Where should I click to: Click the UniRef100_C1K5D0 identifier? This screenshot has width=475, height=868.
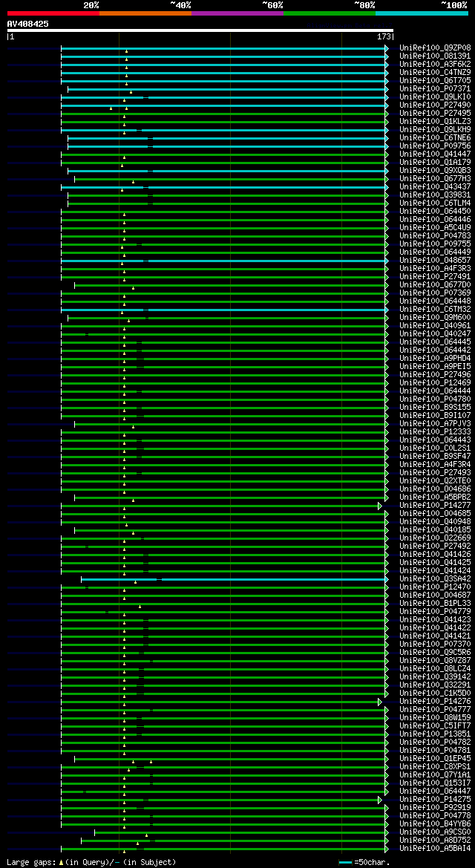(x=435, y=693)
